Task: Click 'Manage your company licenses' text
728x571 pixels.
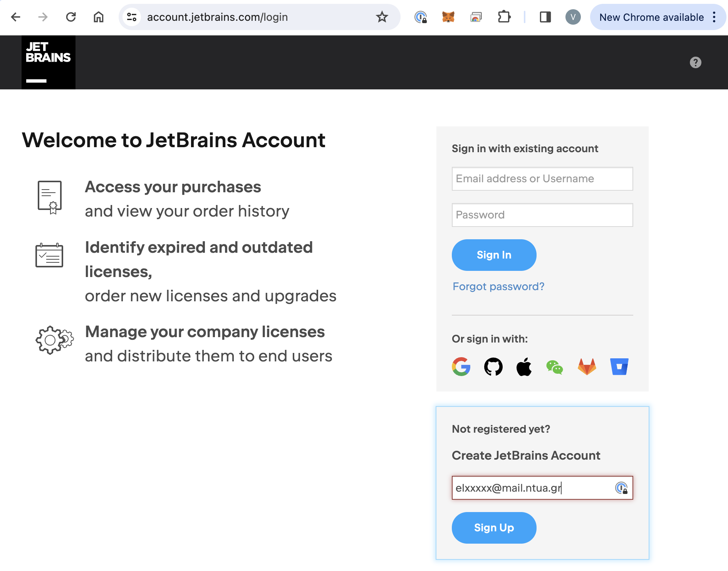Action: tap(205, 332)
